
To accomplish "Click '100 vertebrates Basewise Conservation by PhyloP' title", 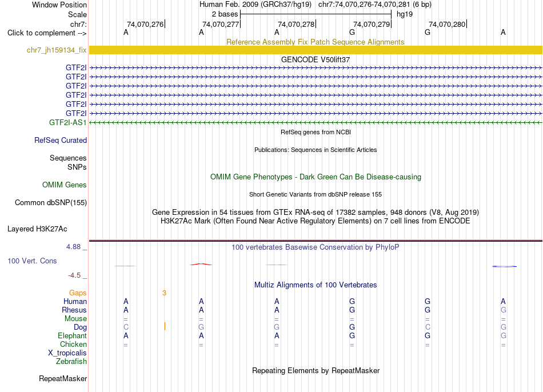I will 315,247.
